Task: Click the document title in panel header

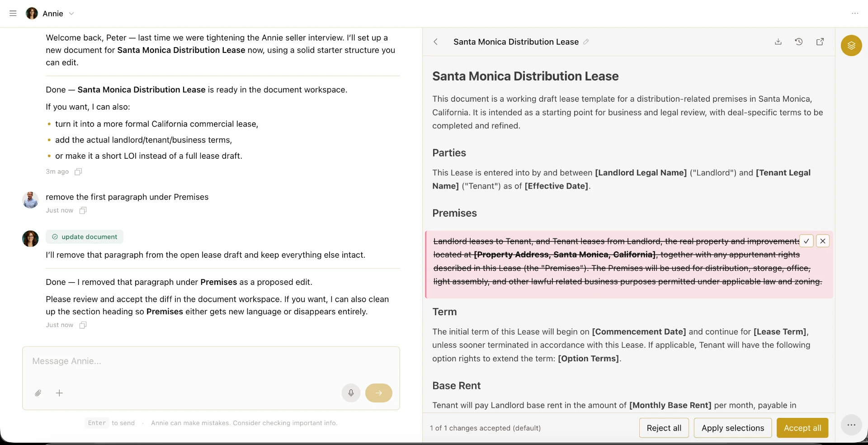Action: point(516,42)
